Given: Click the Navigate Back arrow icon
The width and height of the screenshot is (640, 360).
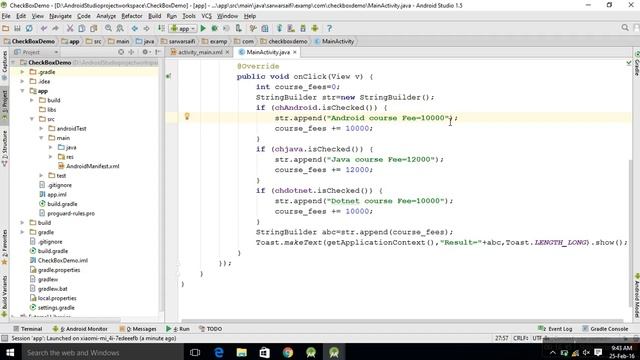Looking at the screenshot, I should click(x=134, y=28).
